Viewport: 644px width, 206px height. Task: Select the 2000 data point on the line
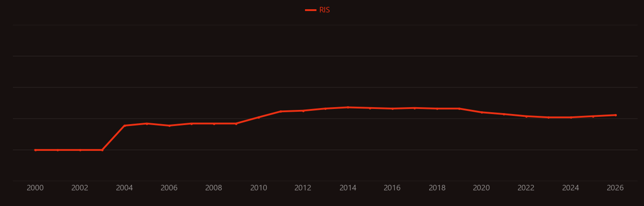point(35,150)
